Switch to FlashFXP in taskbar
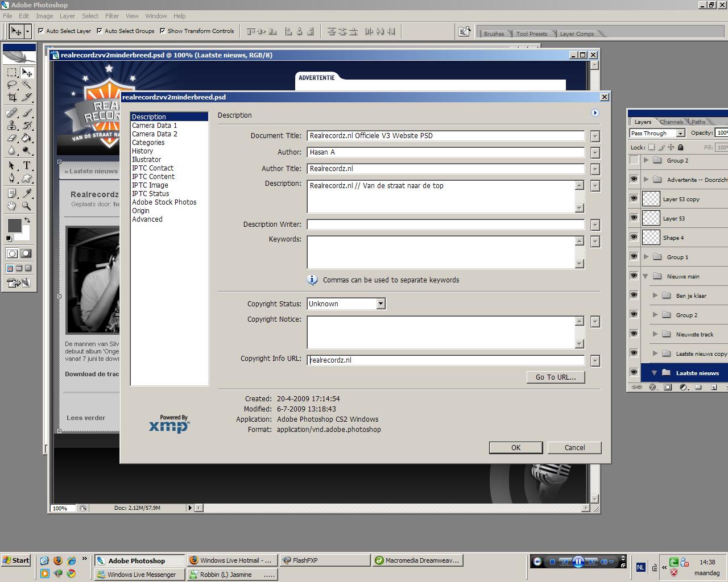 coord(325,560)
